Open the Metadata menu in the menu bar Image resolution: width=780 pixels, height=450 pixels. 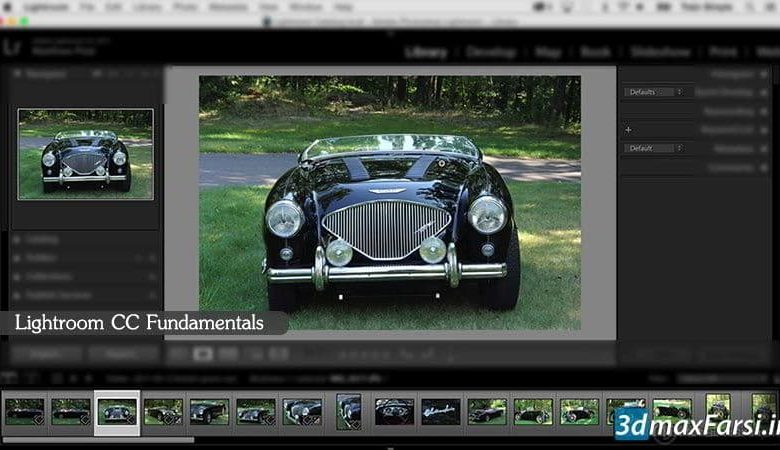point(228,7)
